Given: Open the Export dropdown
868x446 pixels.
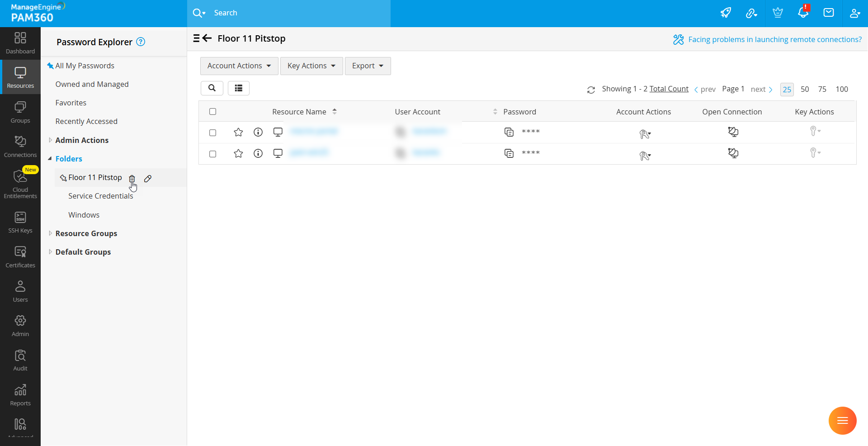Looking at the screenshot, I should (x=368, y=66).
